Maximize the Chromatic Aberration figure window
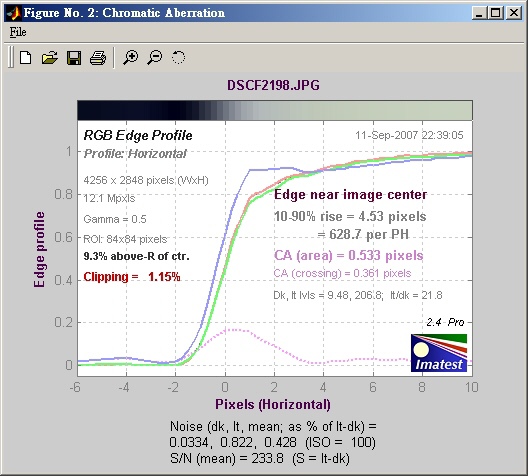Image resolution: width=528 pixels, height=476 pixels. 496,13
